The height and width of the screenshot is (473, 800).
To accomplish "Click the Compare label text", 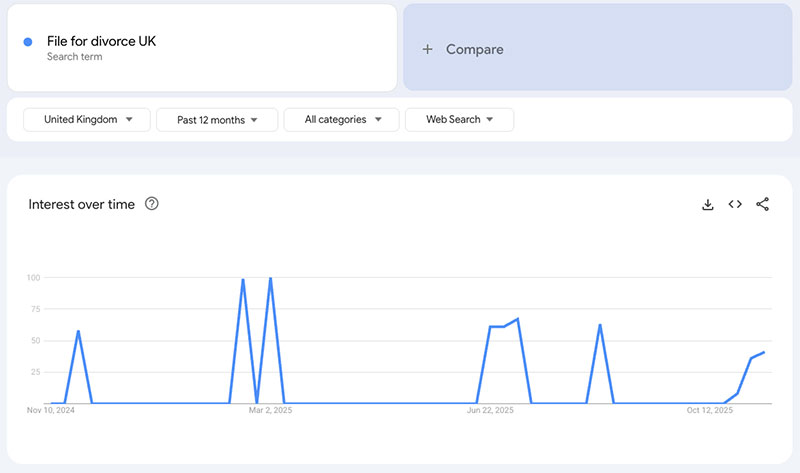I will point(474,49).
